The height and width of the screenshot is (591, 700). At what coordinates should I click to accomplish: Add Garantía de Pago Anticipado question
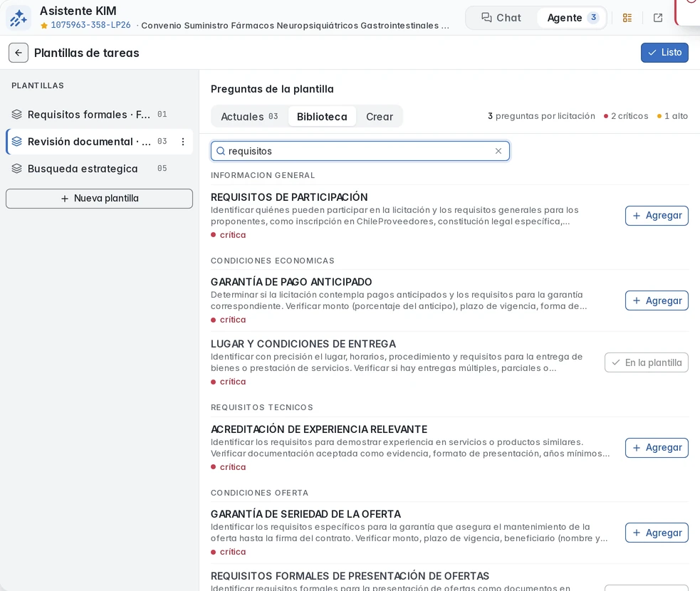point(657,300)
